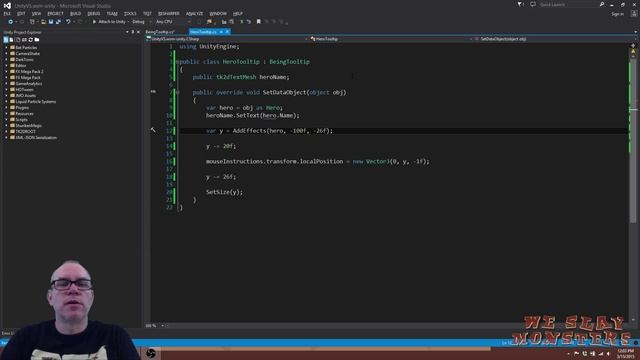640x360 pixels.
Task: Click refresh icon in Unity Project Explorer
Action: 30,40
